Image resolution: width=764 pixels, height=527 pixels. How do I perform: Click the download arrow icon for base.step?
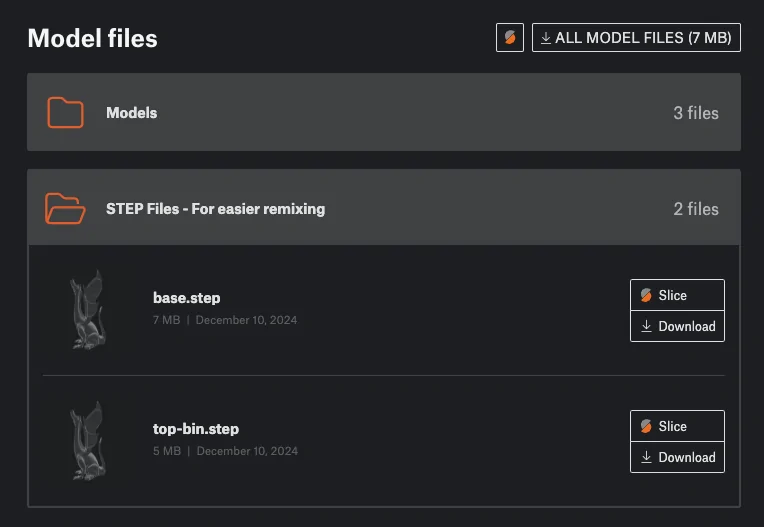[647, 326]
